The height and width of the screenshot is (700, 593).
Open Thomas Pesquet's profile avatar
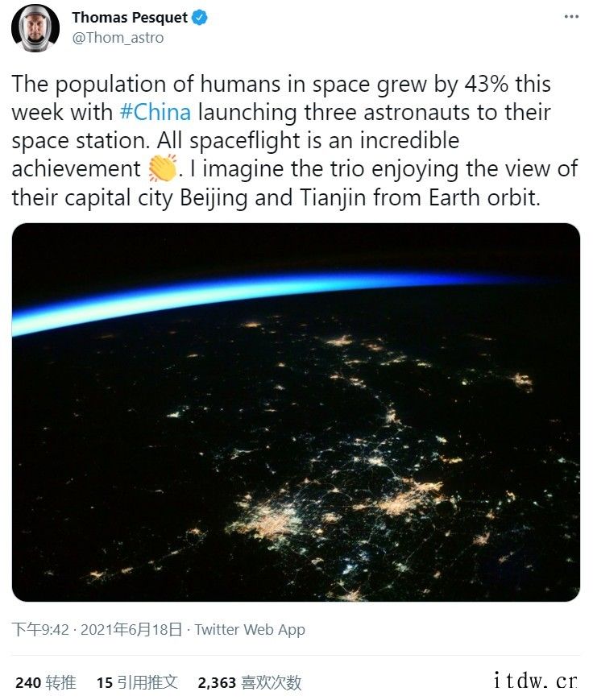[x=35, y=28]
